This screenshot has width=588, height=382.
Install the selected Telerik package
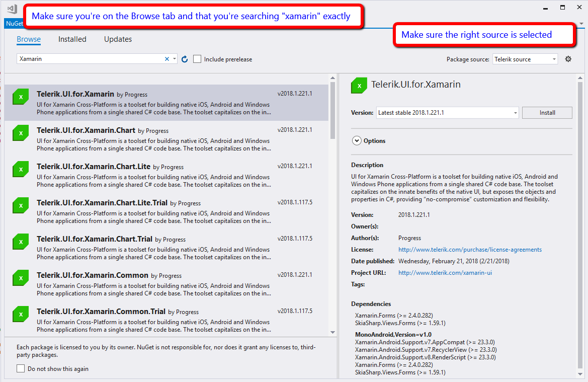[547, 113]
